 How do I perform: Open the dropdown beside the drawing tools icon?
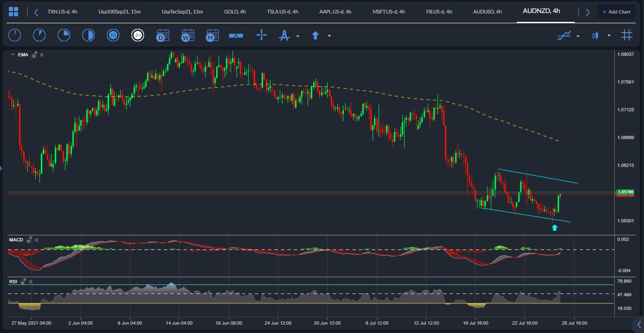pyautogui.click(x=298, y=36)
